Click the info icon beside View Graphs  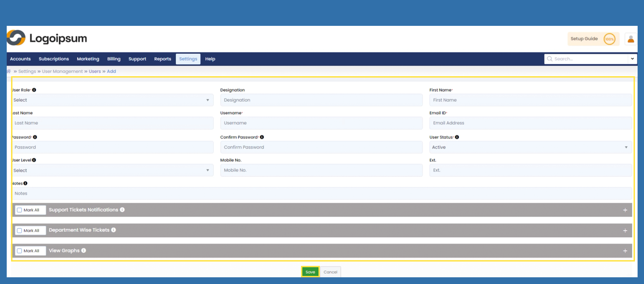tap(84, 250)
